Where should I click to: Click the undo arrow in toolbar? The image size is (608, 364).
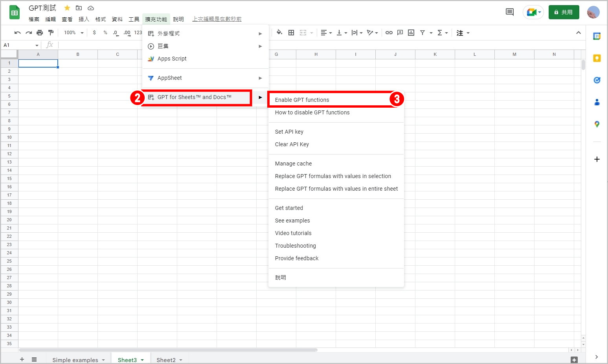click(17, 33)
